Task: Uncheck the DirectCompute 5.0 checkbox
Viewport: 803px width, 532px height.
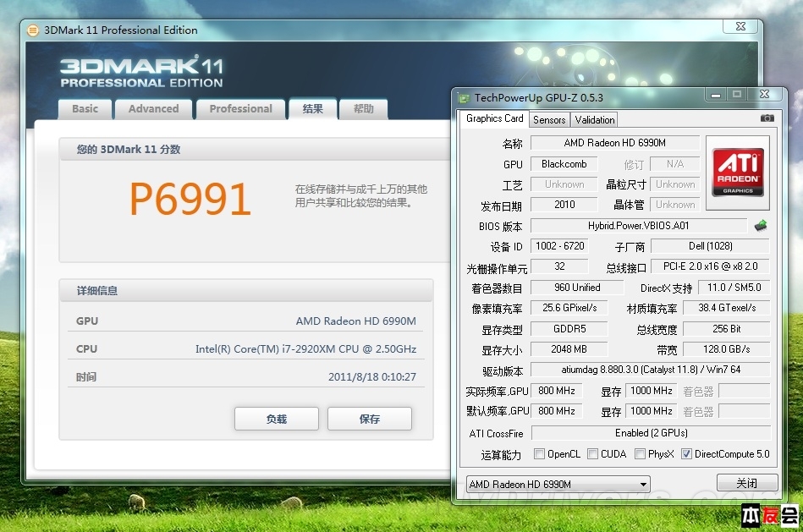Action: [x=686, y=454]
